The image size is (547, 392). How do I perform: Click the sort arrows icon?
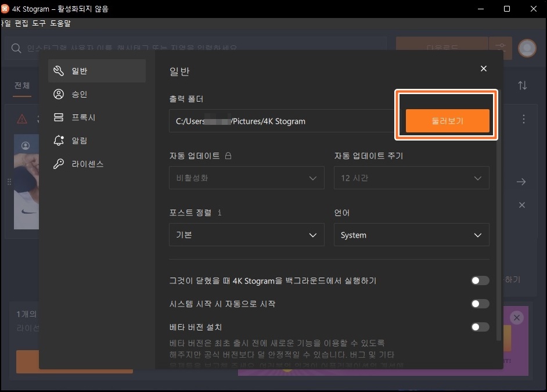(x=522, y=85)
